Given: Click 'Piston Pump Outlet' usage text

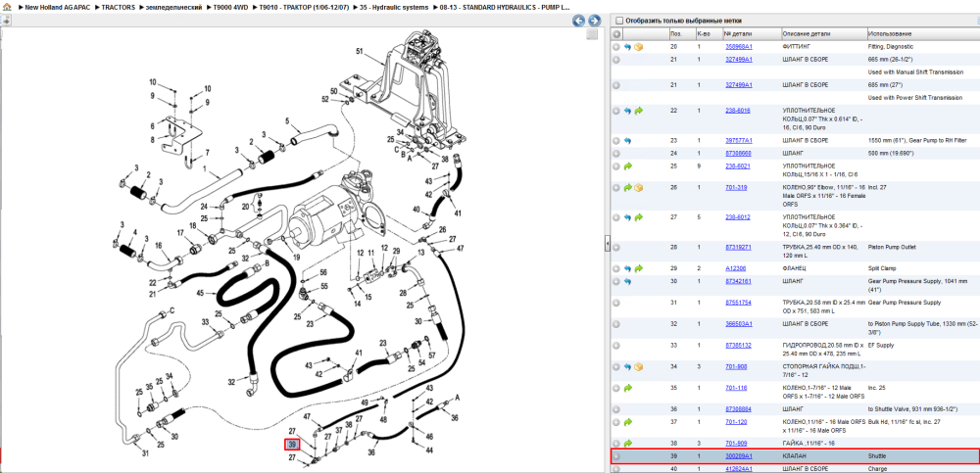Looking at the screenshot, I should click(x=892, y=248).
